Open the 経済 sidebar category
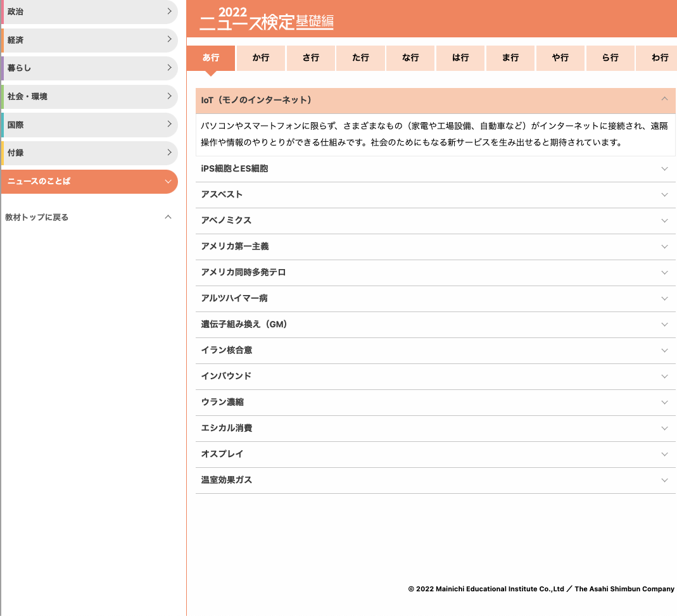 coord(89,40)
